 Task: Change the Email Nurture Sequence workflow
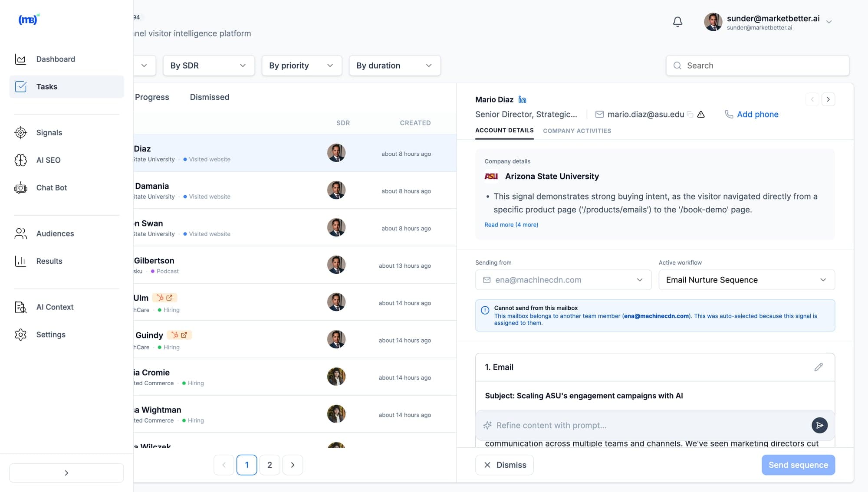point(746,280)
